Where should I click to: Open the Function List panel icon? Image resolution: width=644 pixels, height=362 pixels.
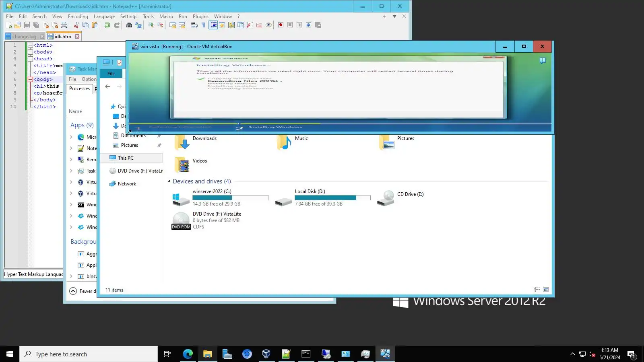[x=250, y=25]
